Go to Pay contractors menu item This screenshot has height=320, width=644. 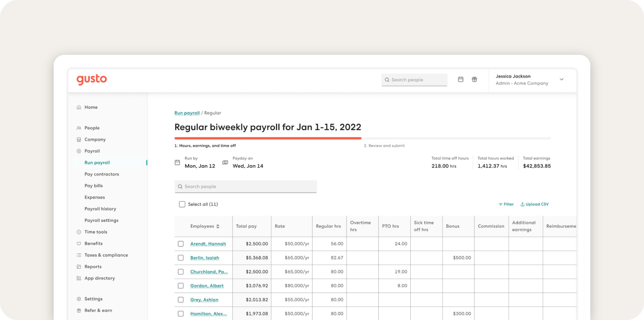(102, 174)
